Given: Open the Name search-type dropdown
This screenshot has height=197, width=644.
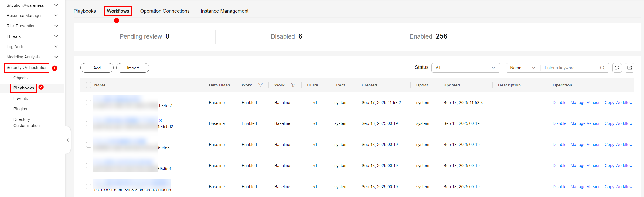Looking at the screenshot, I should click(x=523, y=68).
